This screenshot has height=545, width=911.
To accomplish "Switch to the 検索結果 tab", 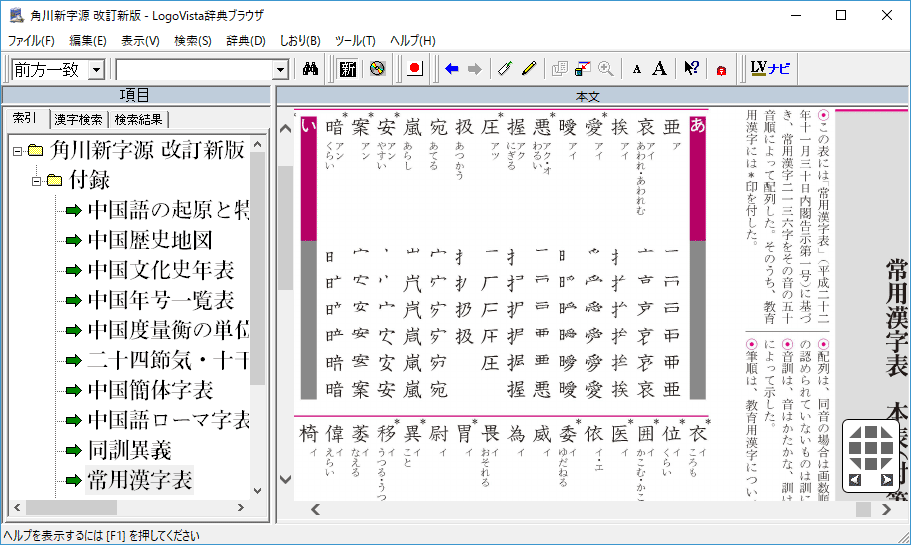I will tap(138, 119).
